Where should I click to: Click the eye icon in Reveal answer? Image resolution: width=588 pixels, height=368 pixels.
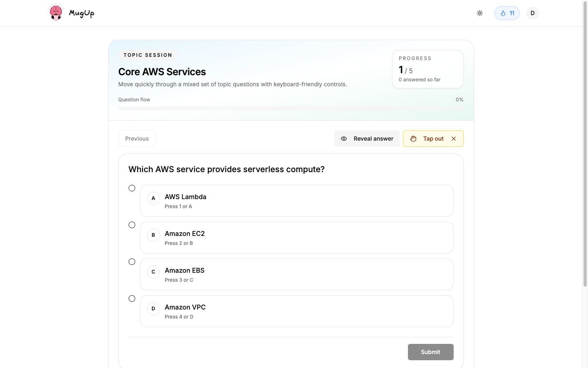(x=344, y=139)
